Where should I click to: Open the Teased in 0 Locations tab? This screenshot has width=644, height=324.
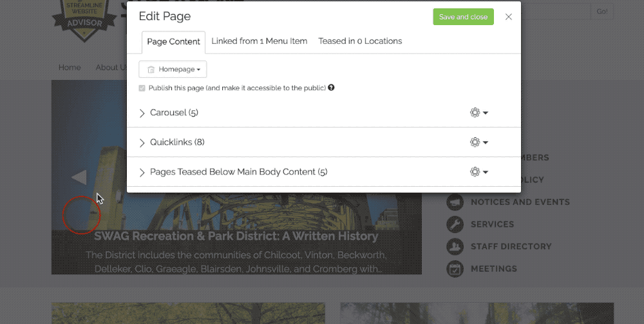point(360,41)
